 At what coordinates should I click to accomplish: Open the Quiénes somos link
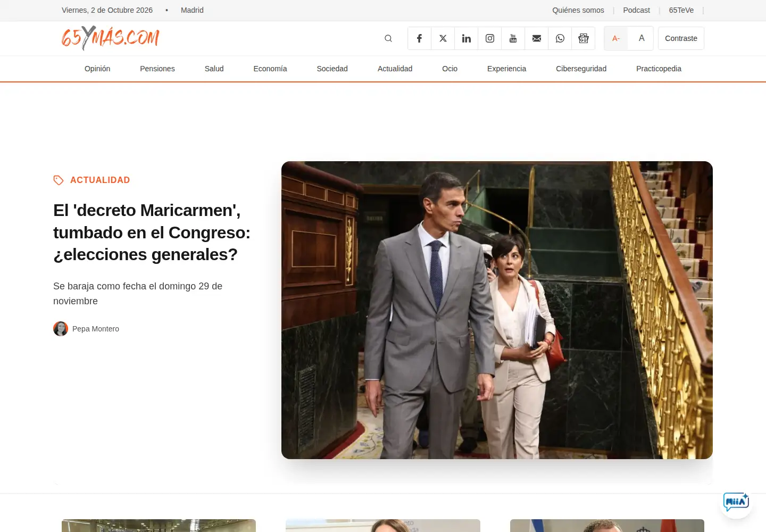click(578, 10)
